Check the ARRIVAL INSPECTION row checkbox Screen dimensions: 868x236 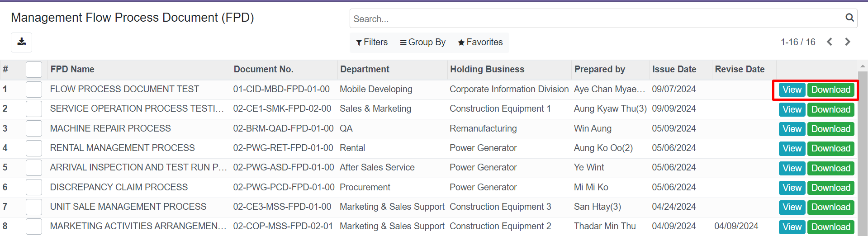34,168
